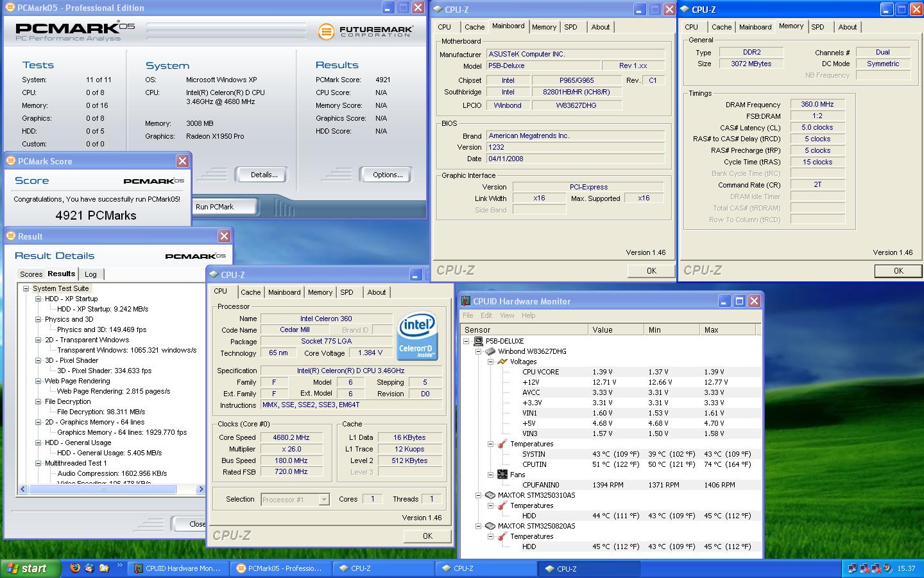Collapse the Fans node

click(x=490, y=475)
